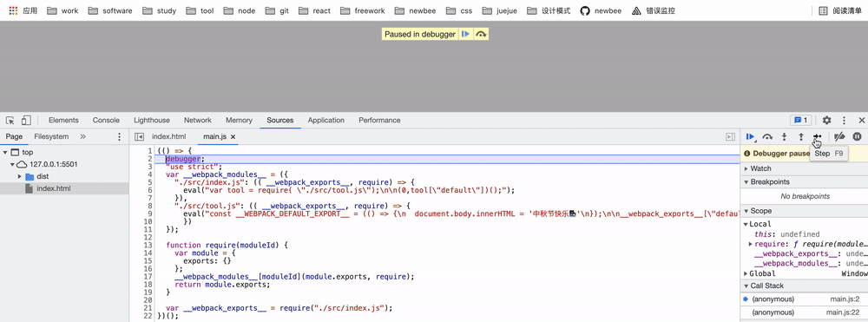Screen dimensions: 868x322
Task: Close the main.js editor tab
Action: 233,136
